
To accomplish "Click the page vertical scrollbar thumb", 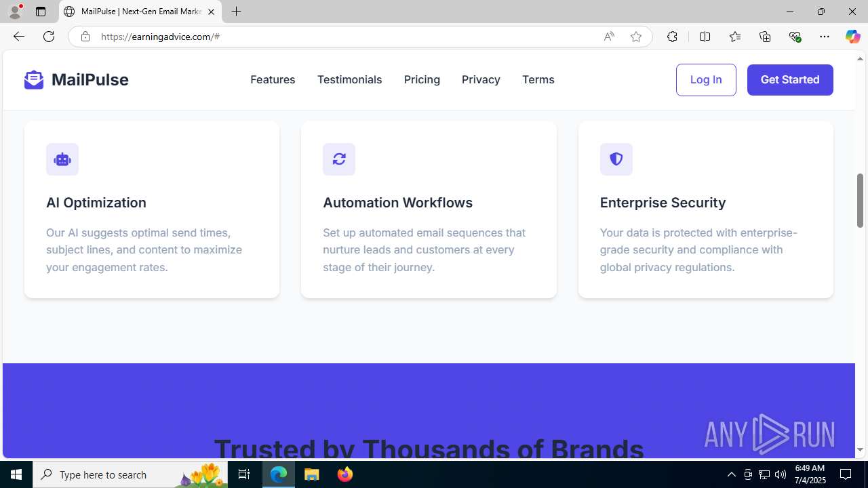I will coord(860,200).
